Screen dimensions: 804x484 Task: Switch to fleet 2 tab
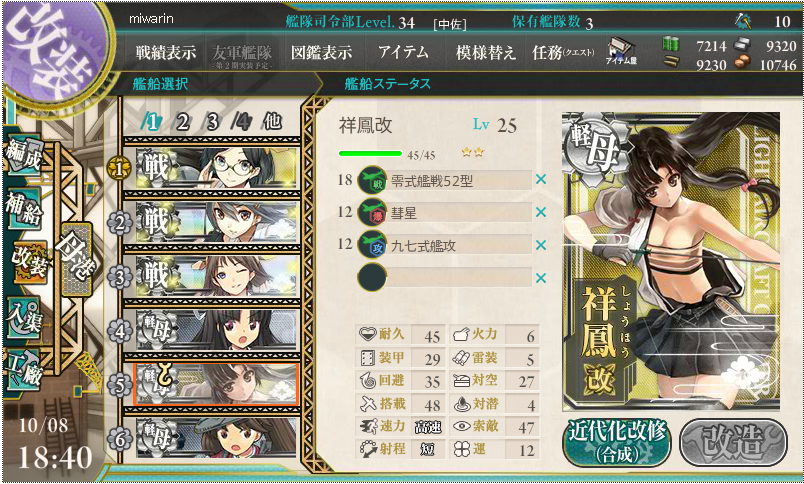point(182,122)
